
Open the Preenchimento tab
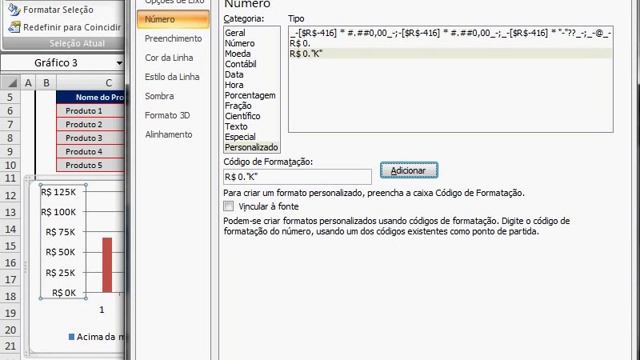click(x=173, y=38)
